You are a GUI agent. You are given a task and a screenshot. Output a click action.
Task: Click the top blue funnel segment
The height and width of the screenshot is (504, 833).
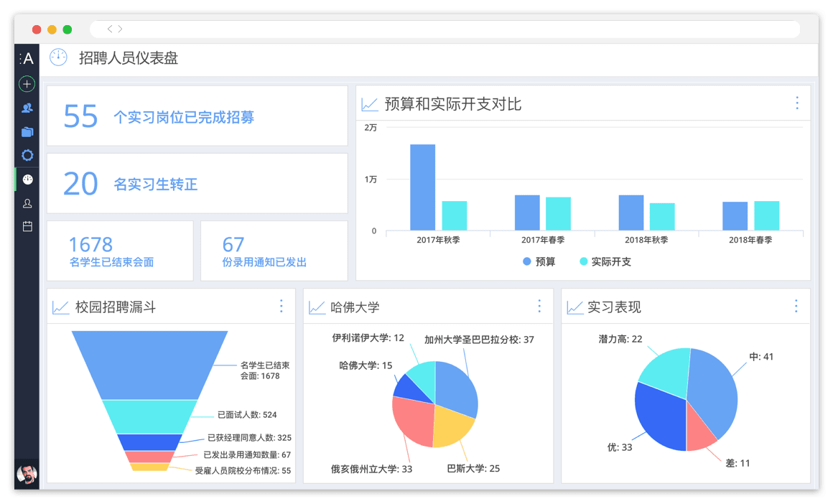tap(150, 365)
